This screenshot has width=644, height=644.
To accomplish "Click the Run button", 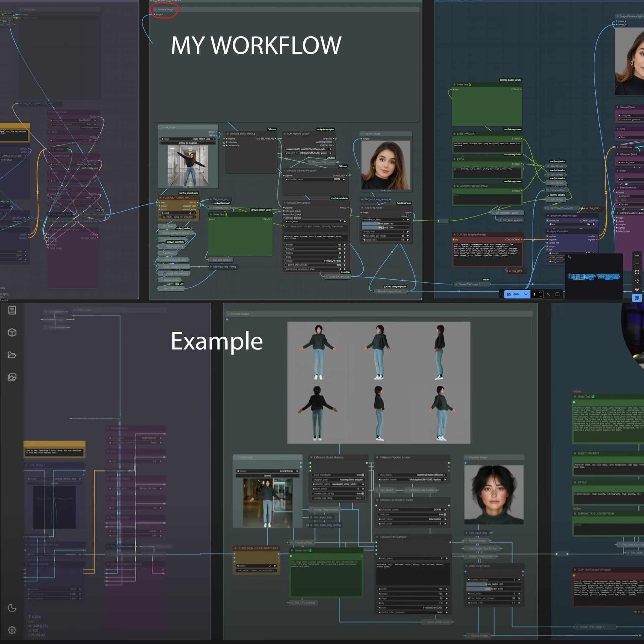I will click(x=513, y=294).
